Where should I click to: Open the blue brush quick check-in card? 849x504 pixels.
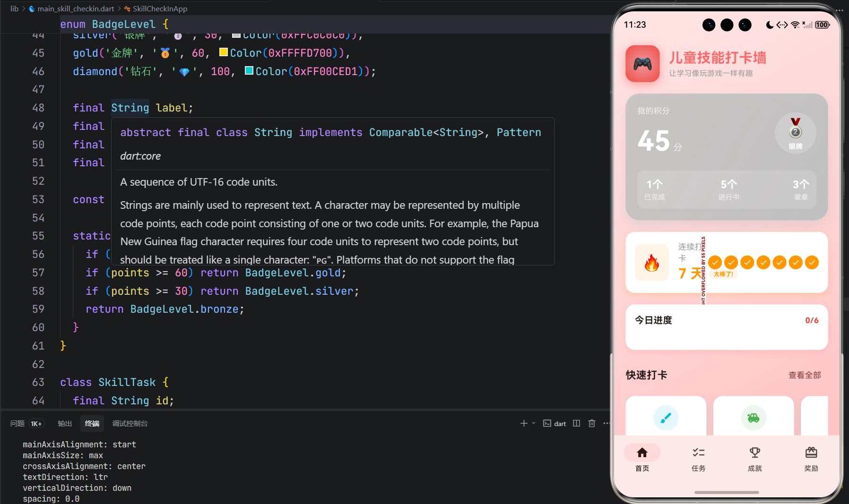click(x=666, y=416)
